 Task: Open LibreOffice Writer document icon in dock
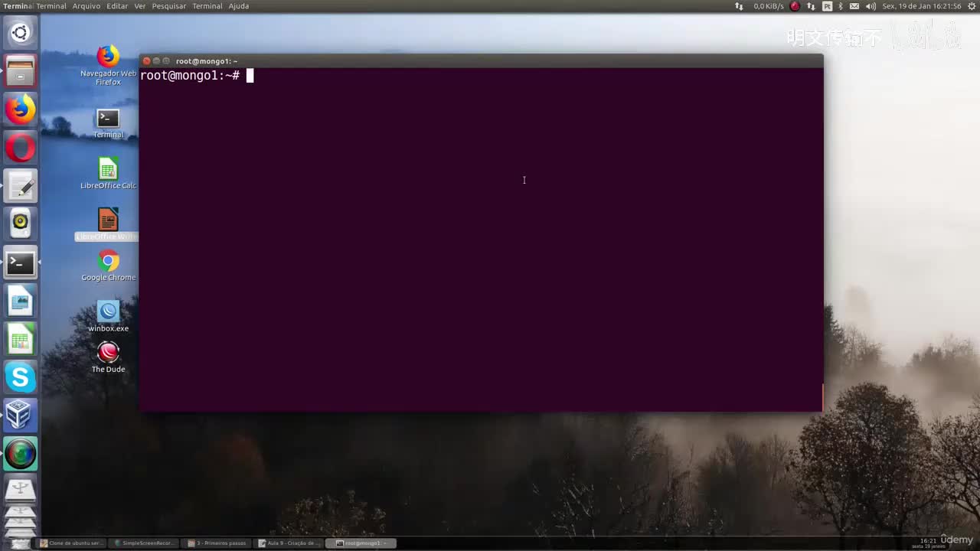pyautogui.click(x=20, y=301)
